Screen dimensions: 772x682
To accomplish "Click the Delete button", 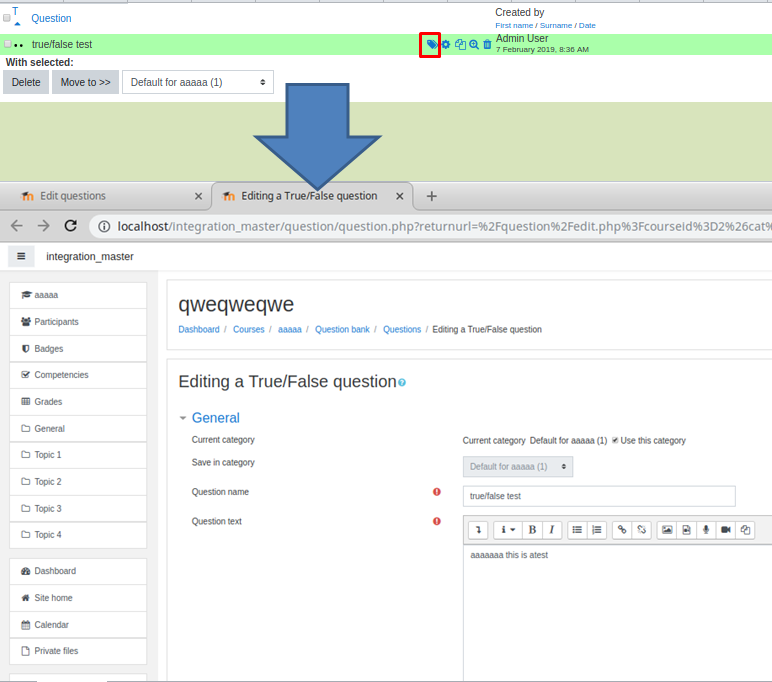I will click(26, 82).
